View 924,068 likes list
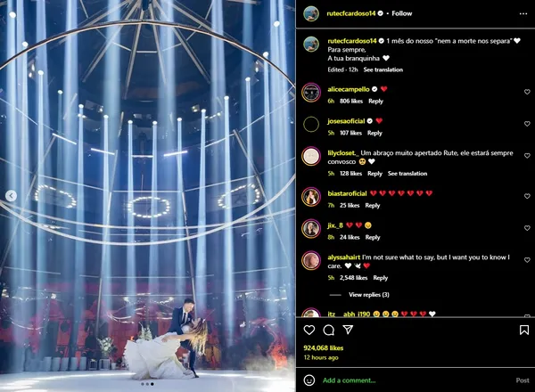This screenshot has width=535, height=392. click(323, 348)
